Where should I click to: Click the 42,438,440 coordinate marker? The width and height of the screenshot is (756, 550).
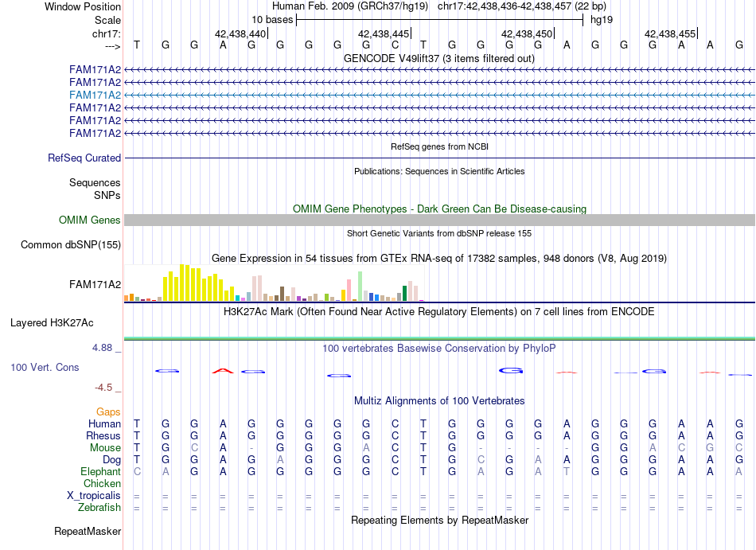click(x=240, y=33)
